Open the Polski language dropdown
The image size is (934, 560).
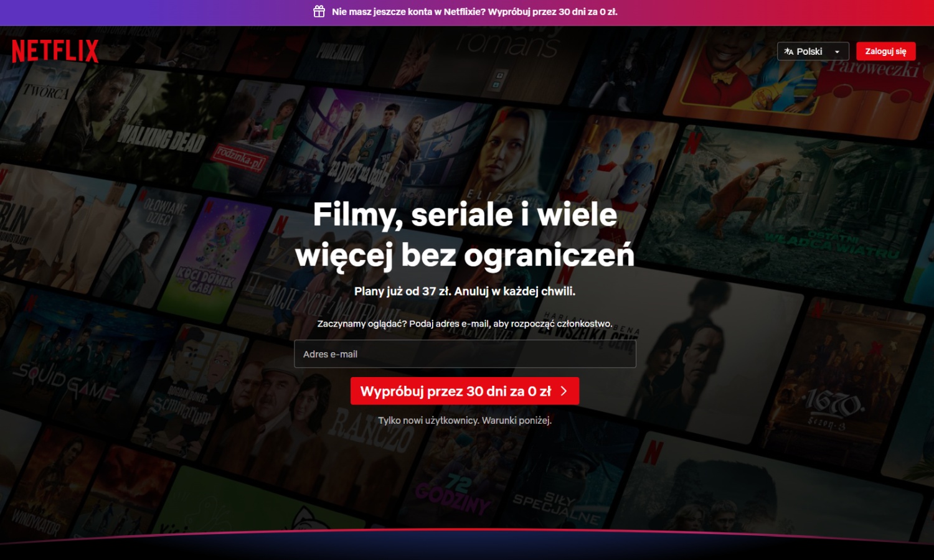pyautogui.click(x=813, y=51)
